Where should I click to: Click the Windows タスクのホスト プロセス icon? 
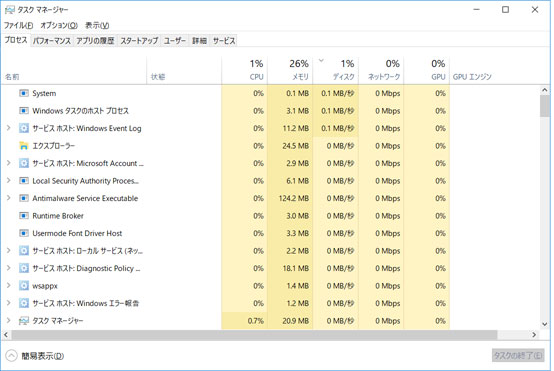click(24, 111)
